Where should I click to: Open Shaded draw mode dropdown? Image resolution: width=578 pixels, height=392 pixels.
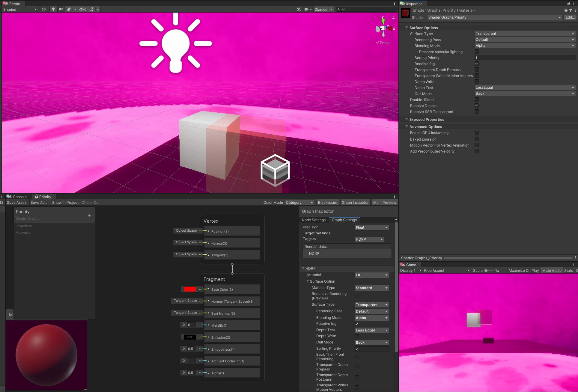(x=20, y=9)
